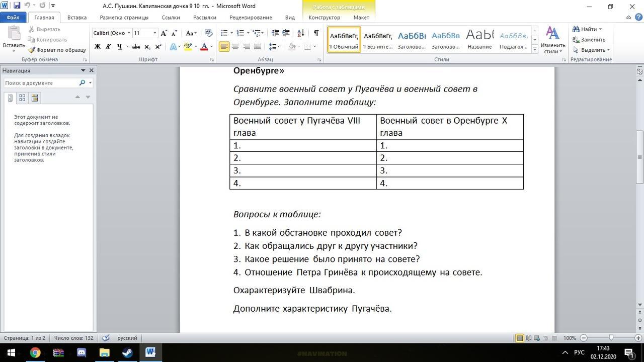Click the Изменить стили button

pos(552,40)
